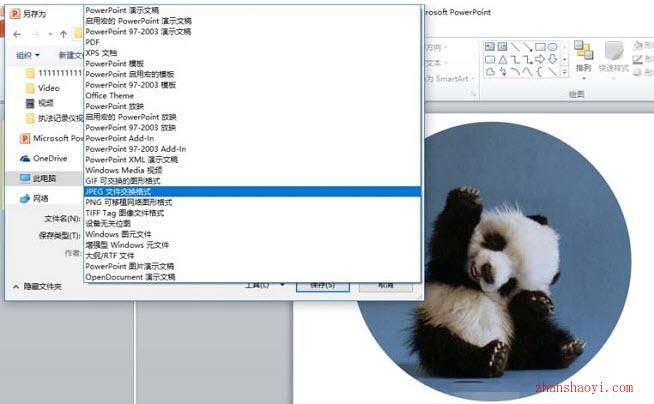Collapse with the 隐藏文件夹 chevron
The image size is (654, 404).
coord(16,287)
